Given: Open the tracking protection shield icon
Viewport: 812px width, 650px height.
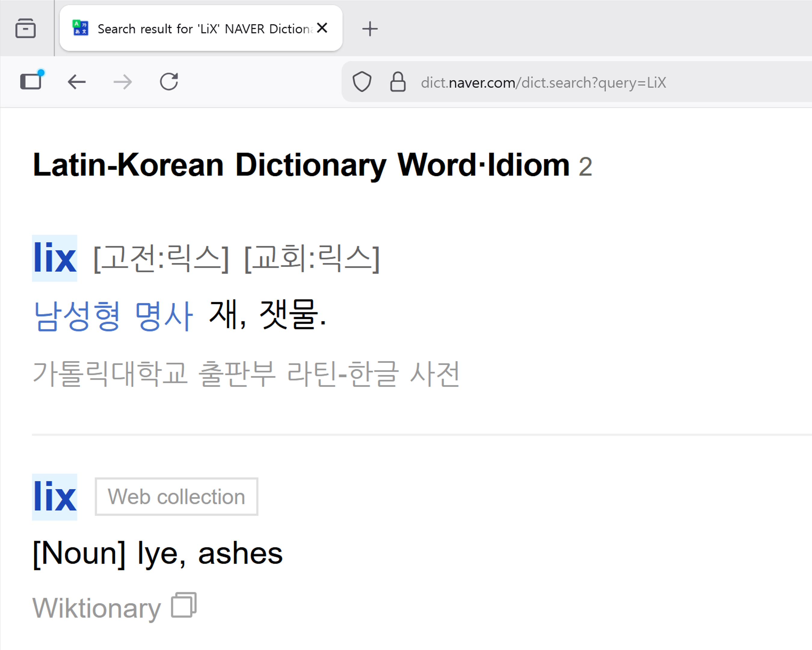Looking at the screenshot, I should coord(361,82).
